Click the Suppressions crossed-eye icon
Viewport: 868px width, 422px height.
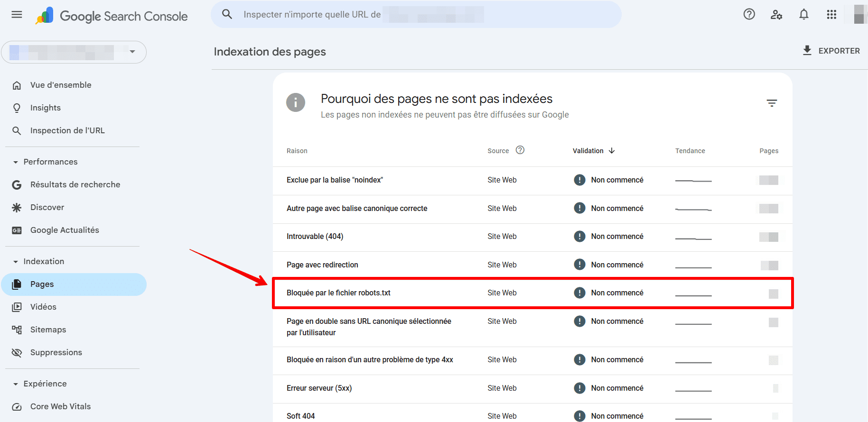(x=17, y=353)
